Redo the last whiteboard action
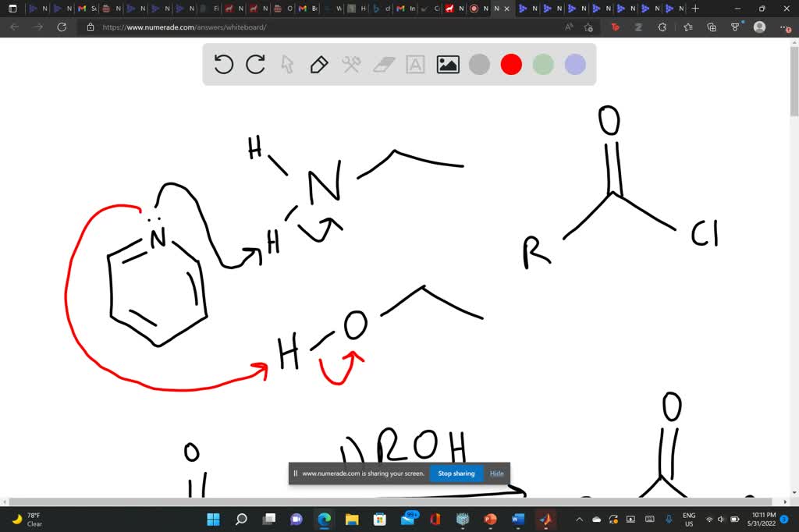The image size is (799, 532). point(255,65)
